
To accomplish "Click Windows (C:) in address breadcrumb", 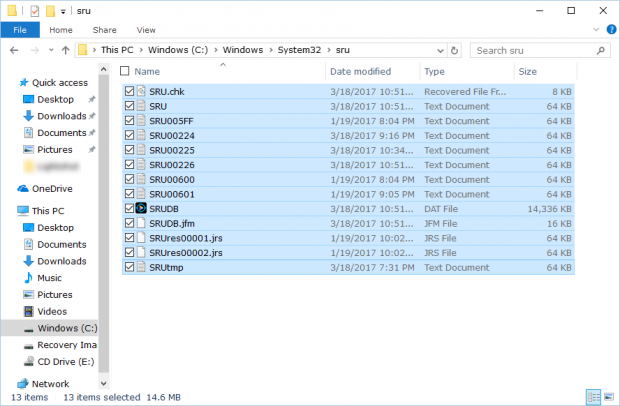I will click(x=178, y=50).
